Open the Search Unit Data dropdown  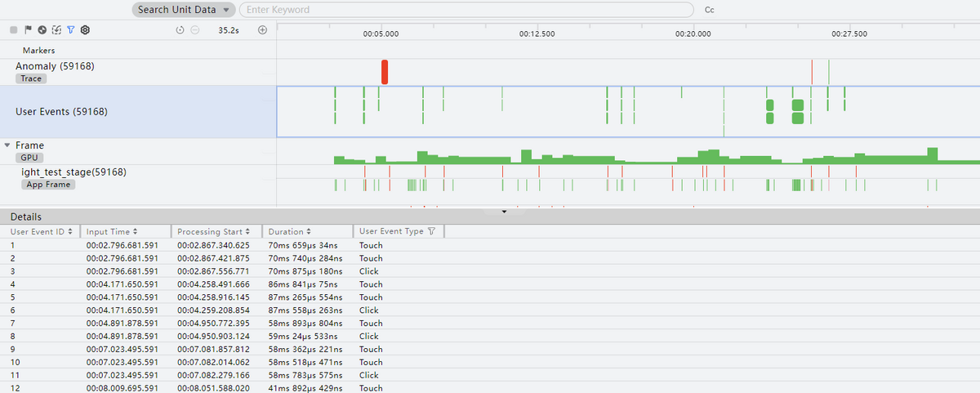183,10
